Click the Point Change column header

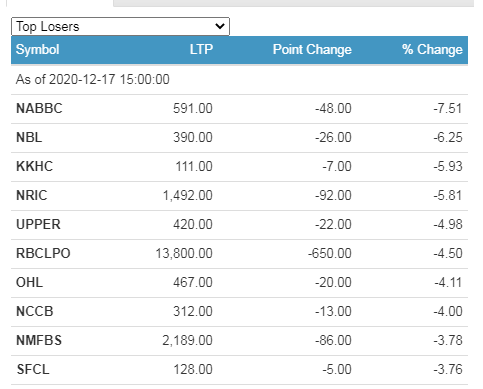(312, 49)
